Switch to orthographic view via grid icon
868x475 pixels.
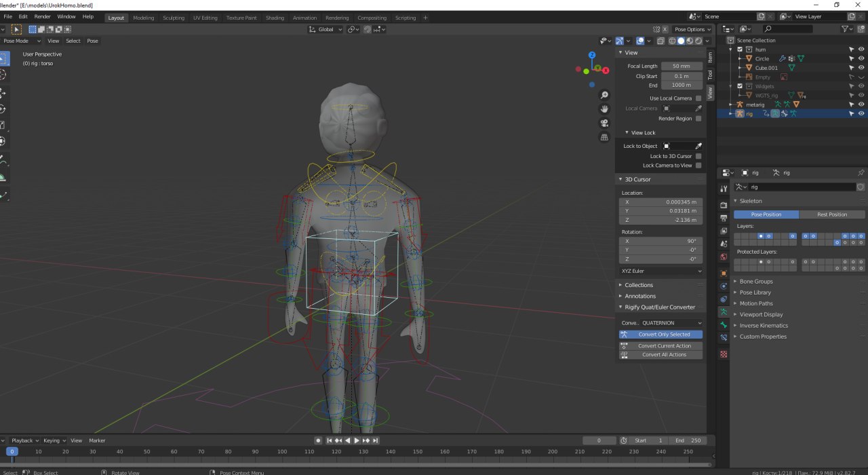[604, 138]
